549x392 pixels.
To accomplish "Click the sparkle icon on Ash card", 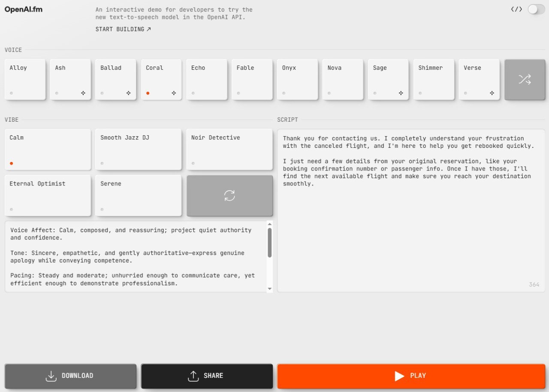I will click(83, 93).
